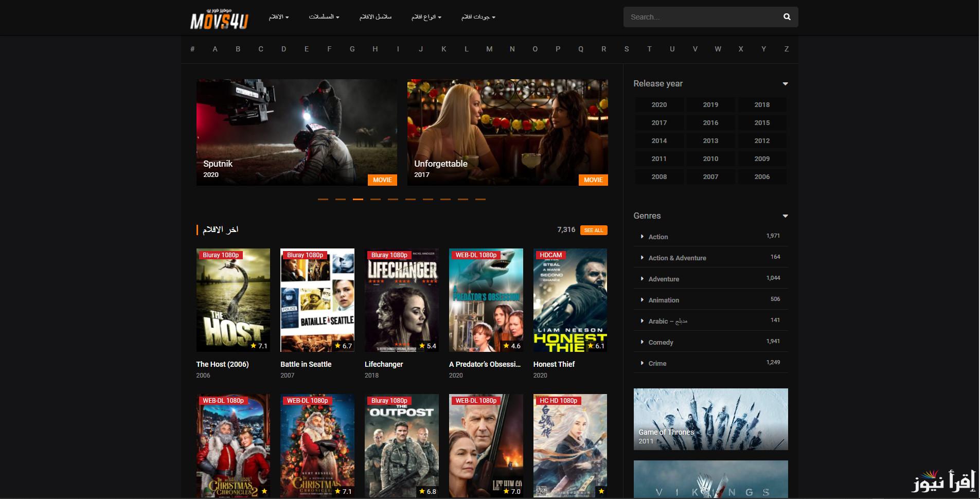
Task: Open the Sputnik featured slide
Action: (297, 132)
